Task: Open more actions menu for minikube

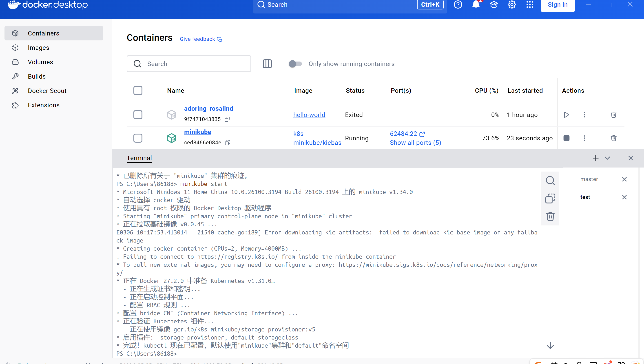Action: point(584,138)
